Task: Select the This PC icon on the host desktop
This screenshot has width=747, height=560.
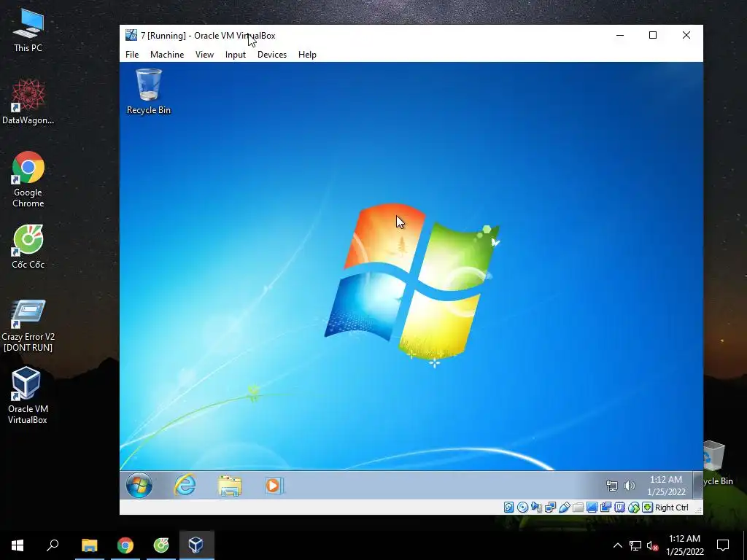Action: [x=28, y=31]
